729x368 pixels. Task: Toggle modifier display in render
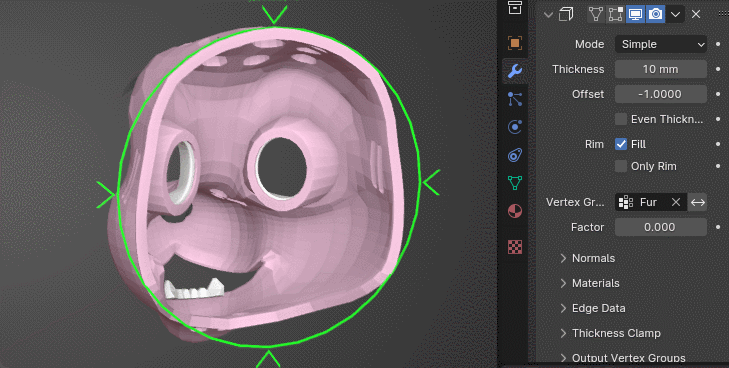tap(656, 14)
